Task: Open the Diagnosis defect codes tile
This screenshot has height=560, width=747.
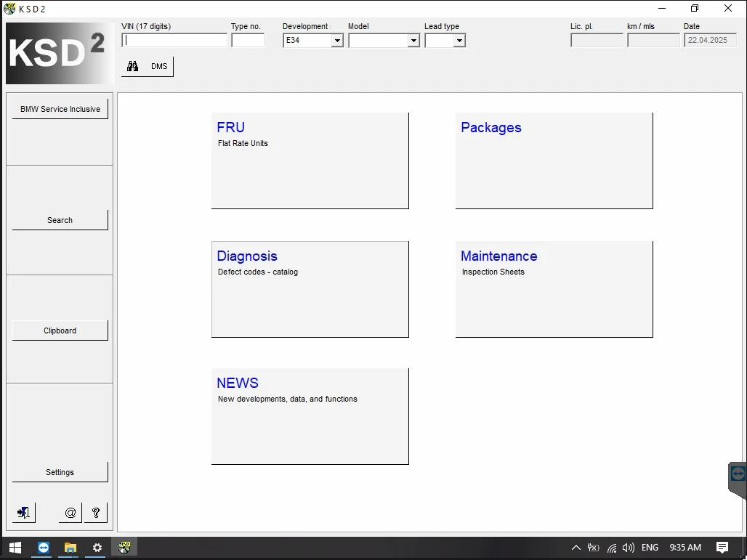Action: pyautogui.click(x=310, y=289)
